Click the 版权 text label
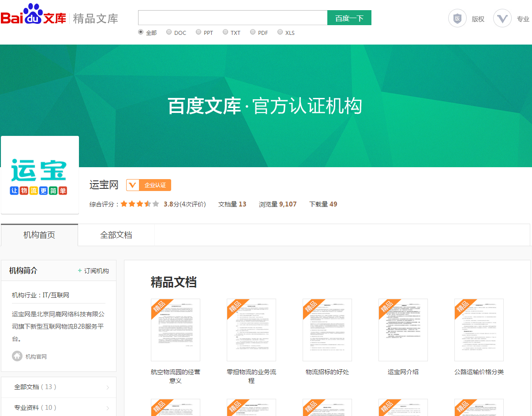This screenshot has width=532, height=416. tap(478, 19)
